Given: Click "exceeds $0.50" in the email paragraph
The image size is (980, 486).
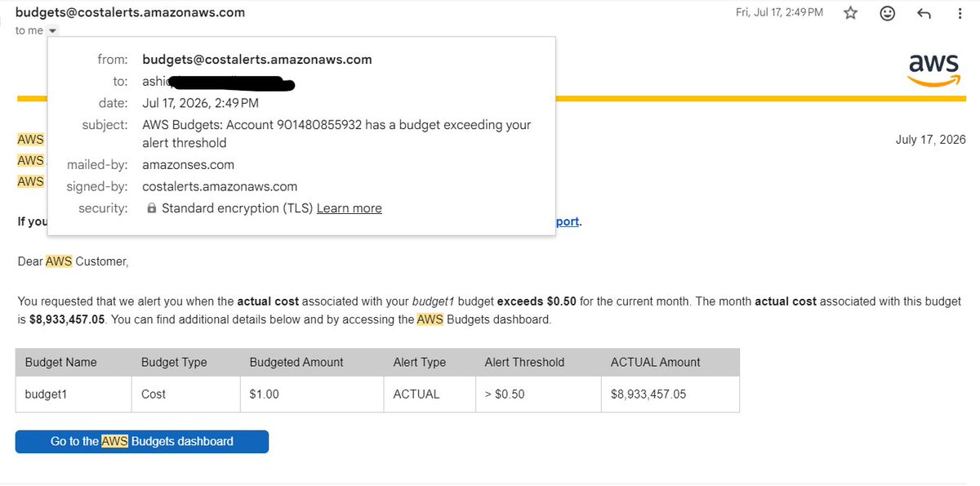Looking at the screenshot, I should coord(537,301).
